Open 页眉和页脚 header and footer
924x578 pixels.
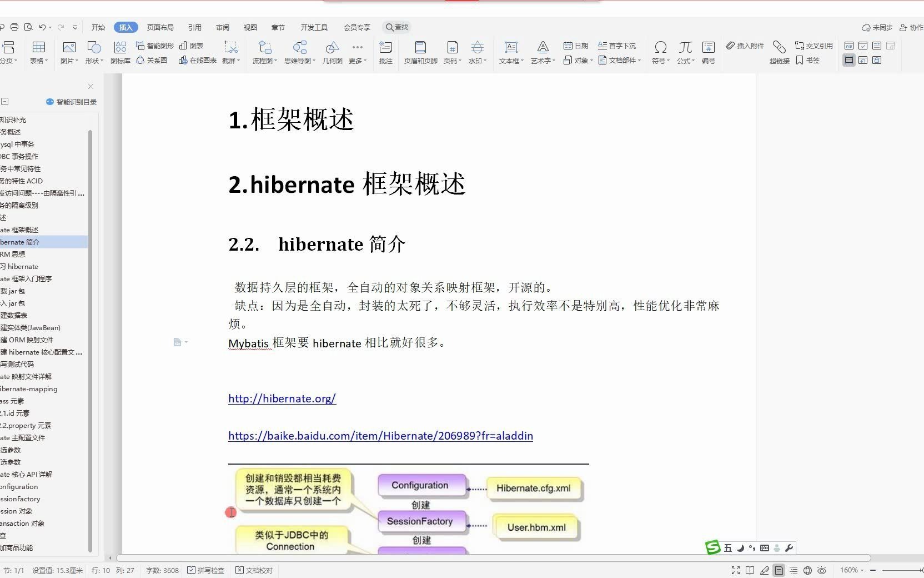(x=420, y=53)
